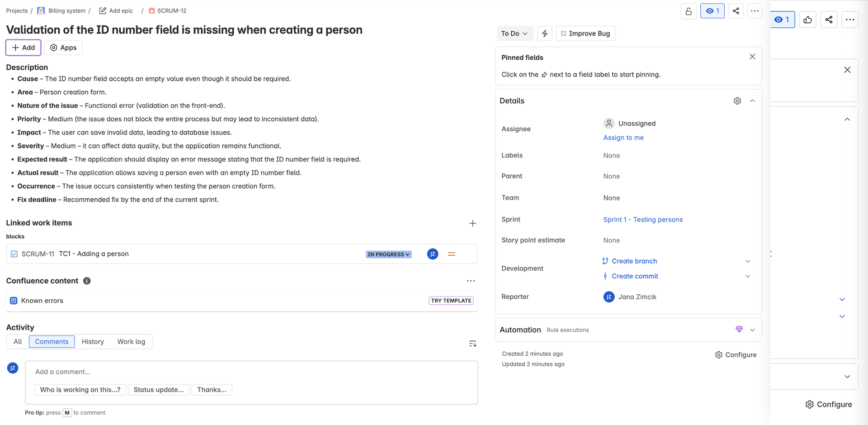
Task: Click the lightning bolt automation icon
Action: coord(544,33)
